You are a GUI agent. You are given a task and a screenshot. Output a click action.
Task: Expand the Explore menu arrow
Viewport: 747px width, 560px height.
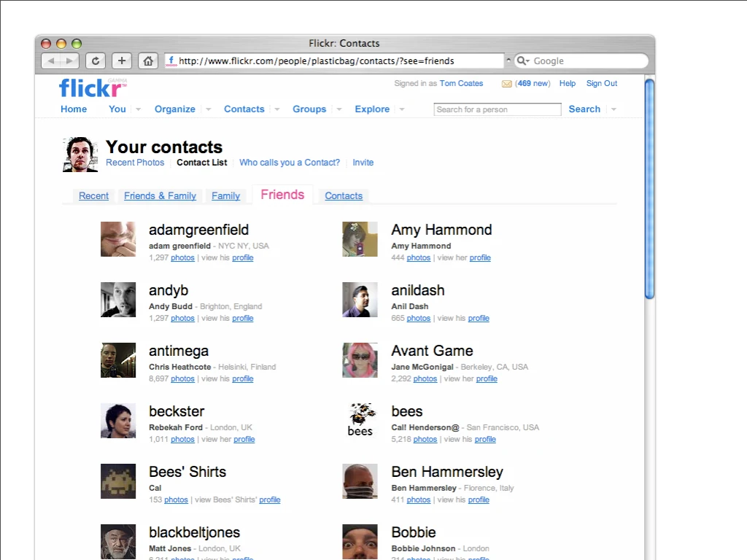[402, 109]
